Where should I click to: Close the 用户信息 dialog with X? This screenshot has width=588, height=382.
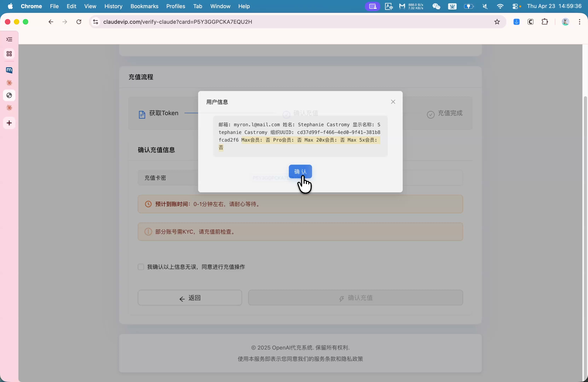click(393, 102)
